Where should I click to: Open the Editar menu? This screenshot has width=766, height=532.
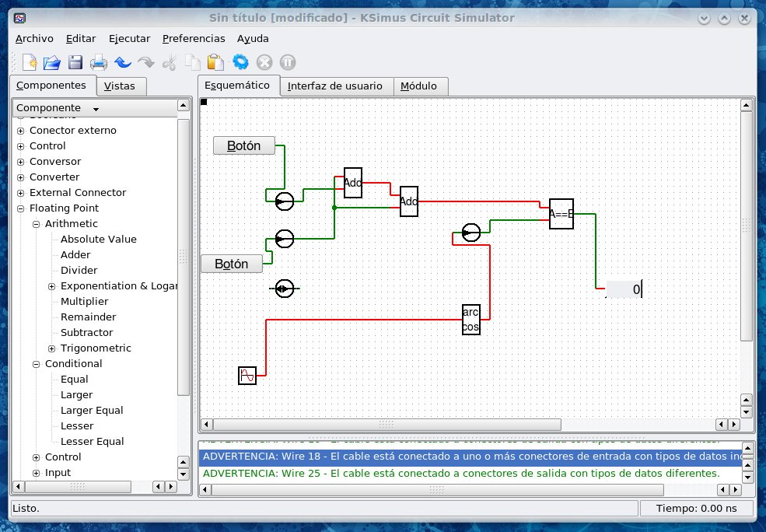click(x=81, y=39)
